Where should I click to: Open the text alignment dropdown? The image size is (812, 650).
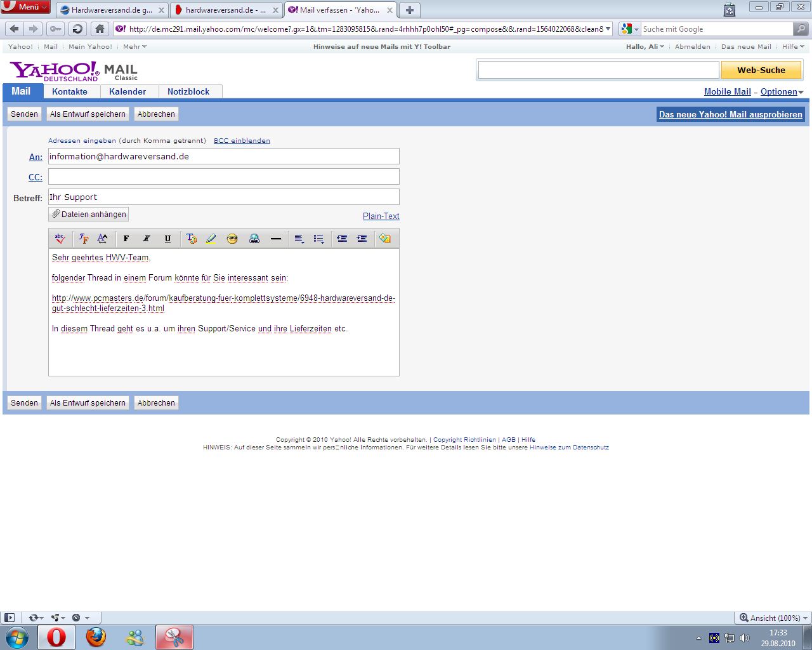299,239
